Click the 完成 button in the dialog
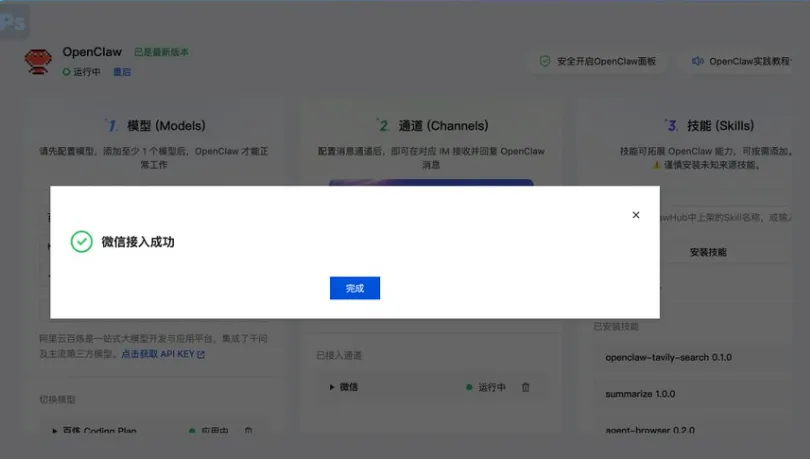The image size is (810, 459). tap(355, 288)
